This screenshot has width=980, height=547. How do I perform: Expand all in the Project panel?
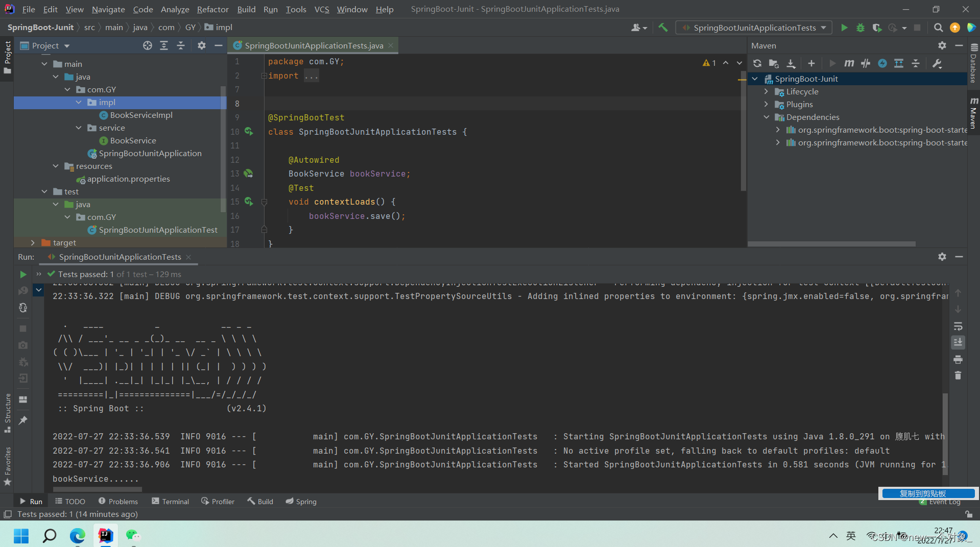click(164, 45)
